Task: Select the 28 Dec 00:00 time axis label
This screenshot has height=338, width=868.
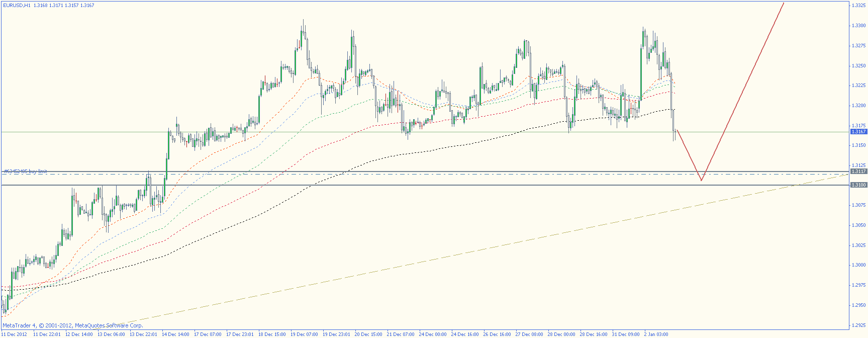Action: pyautogui.click(x=561, y=334)
